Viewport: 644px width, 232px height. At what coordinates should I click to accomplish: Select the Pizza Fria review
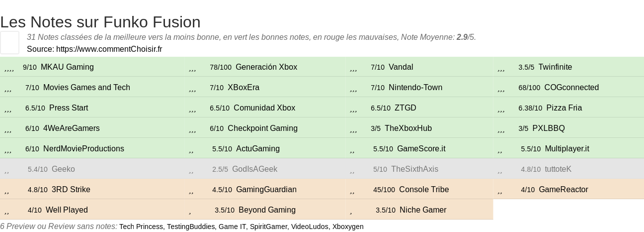click(x=564, y=108)
